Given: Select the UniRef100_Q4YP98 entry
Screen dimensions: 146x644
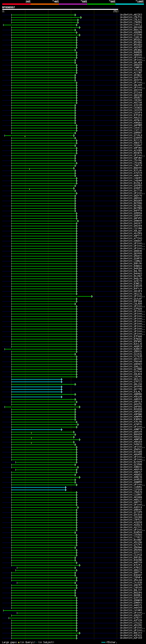Looking at the screenshot, I should pos(131,387).
